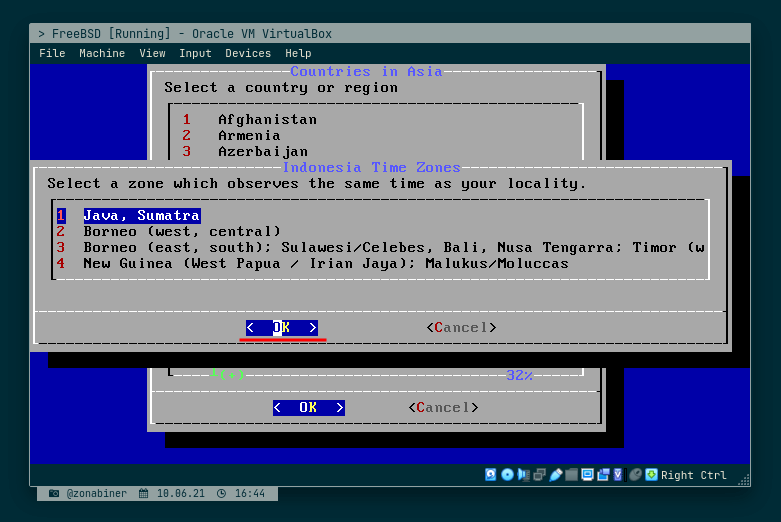Screen dimensions: 781x522
Task: Click the 32% scroll position indicator
Action: 520,376
